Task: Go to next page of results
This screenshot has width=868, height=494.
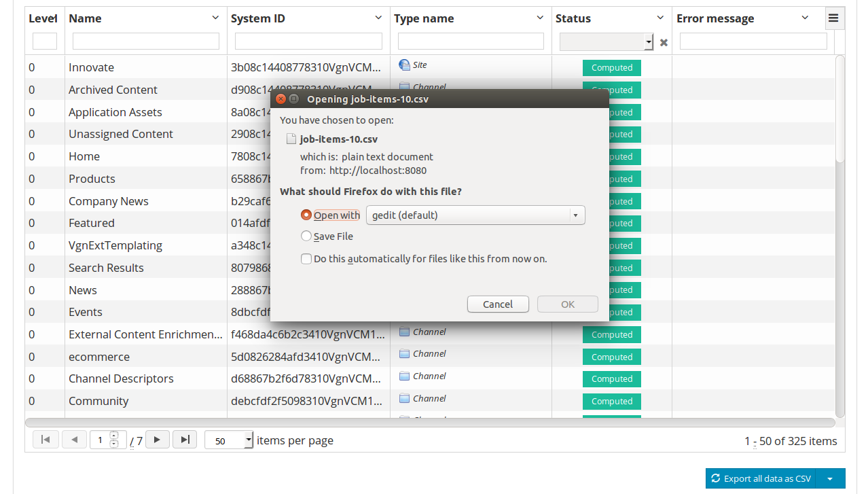Action: (x=157, y=440)
